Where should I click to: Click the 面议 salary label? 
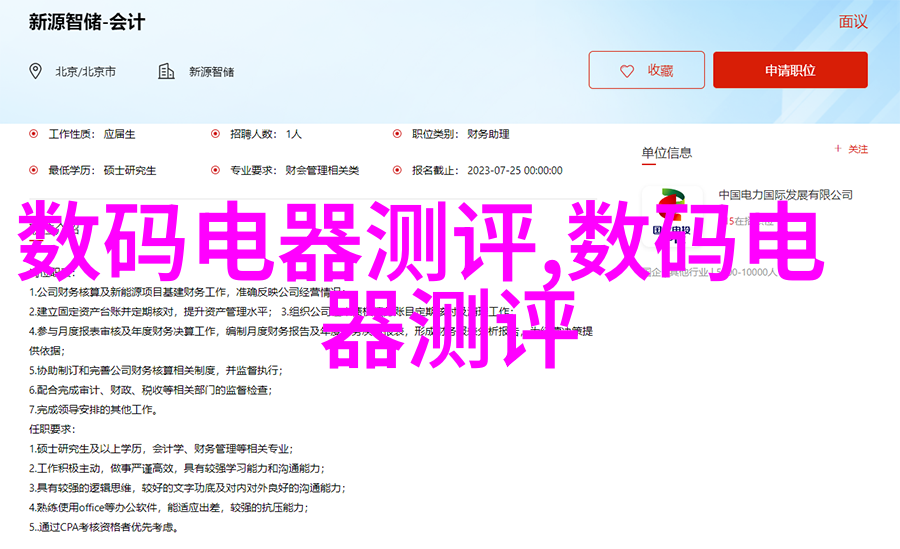[x=853, y=22]
